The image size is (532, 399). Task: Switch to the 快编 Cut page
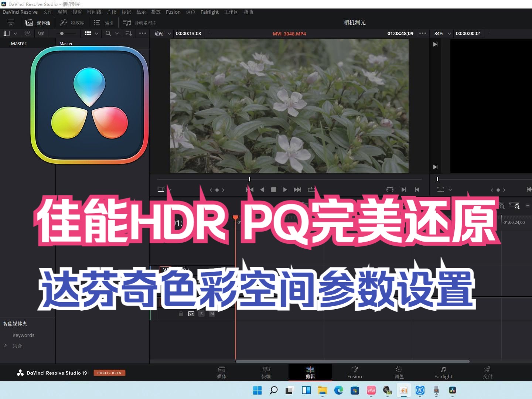point(266,373)
